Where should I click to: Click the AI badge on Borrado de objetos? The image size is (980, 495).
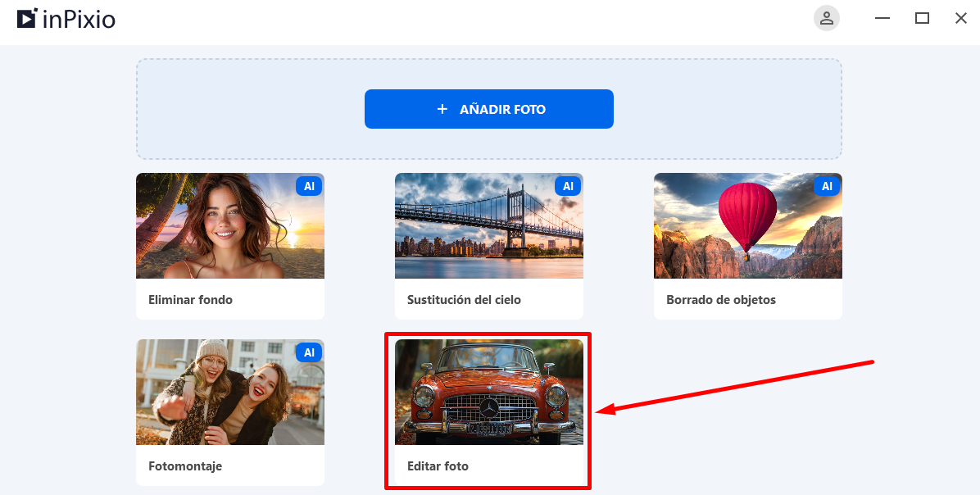coord(827,186)
